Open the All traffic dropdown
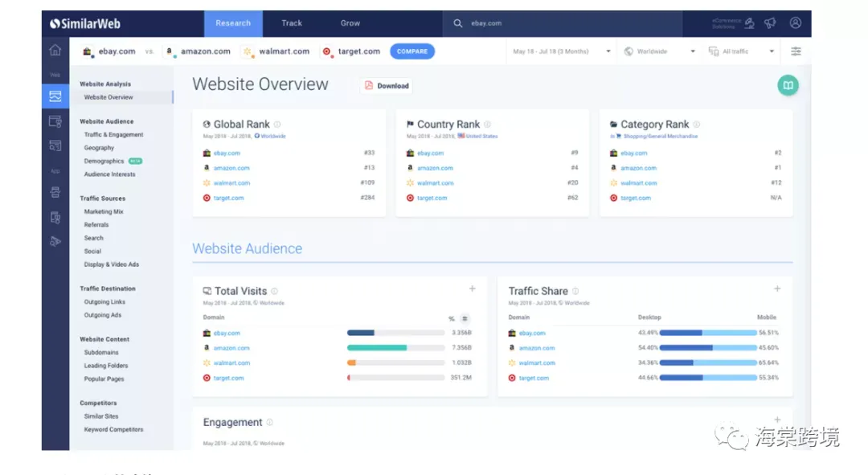Viewport: 868px width, 475px height. tap(741, 51)
